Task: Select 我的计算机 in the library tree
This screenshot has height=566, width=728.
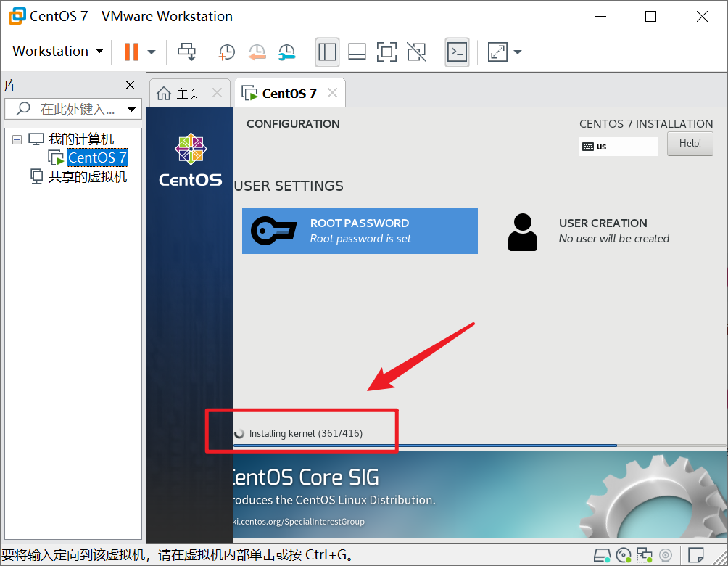Action: (x=80, y=139)
